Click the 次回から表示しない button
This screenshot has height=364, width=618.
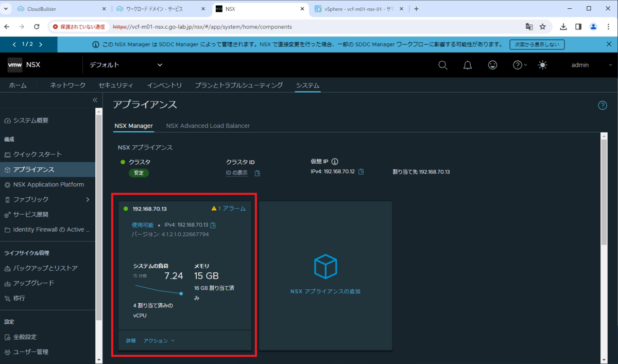537,44
